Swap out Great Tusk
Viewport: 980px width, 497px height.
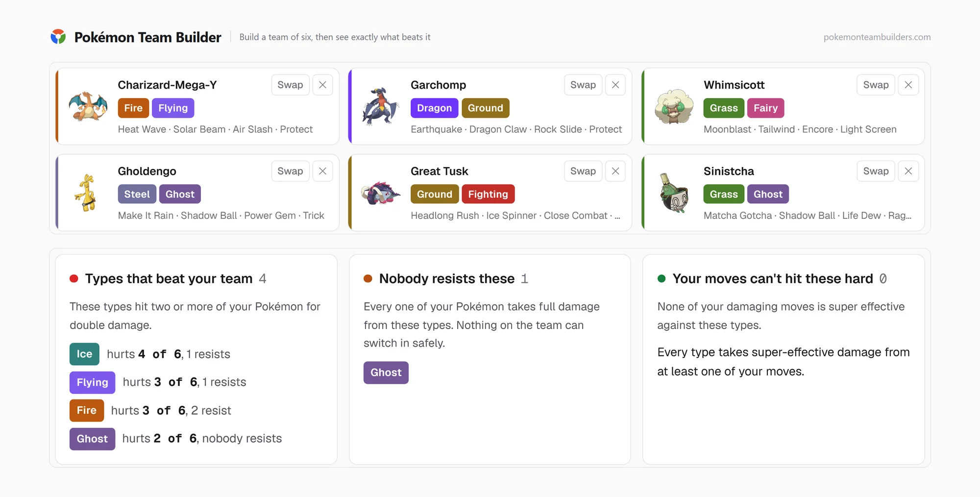(x=583, y=171)
